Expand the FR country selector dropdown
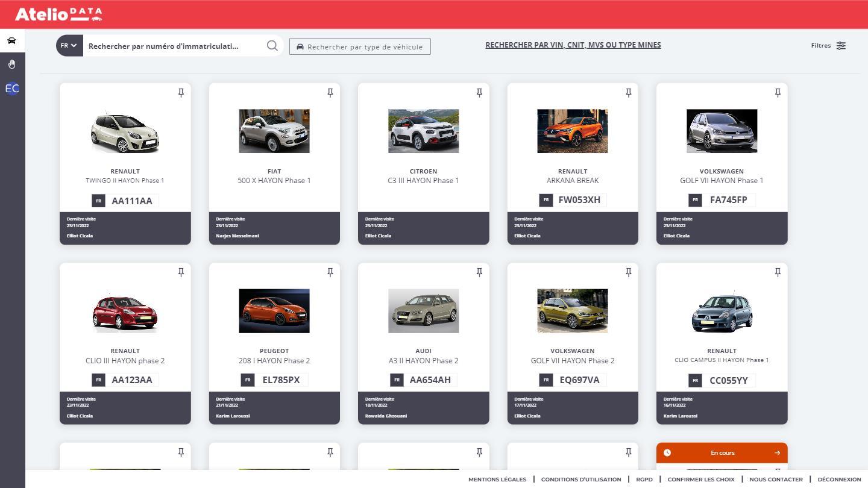 click(x=69, y=46)
